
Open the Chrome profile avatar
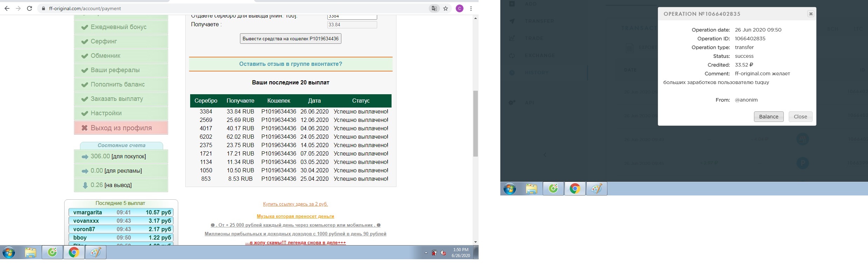click(460, 8)
